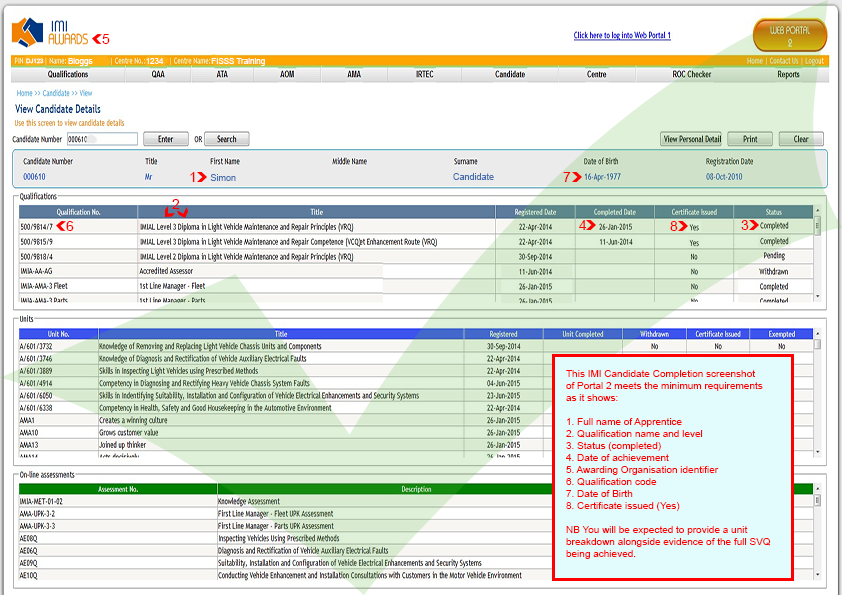The height and width of the screenshot is (595, 842).
Task: Click the 'Grows customer value' unit title
Action: click(128, 433)
